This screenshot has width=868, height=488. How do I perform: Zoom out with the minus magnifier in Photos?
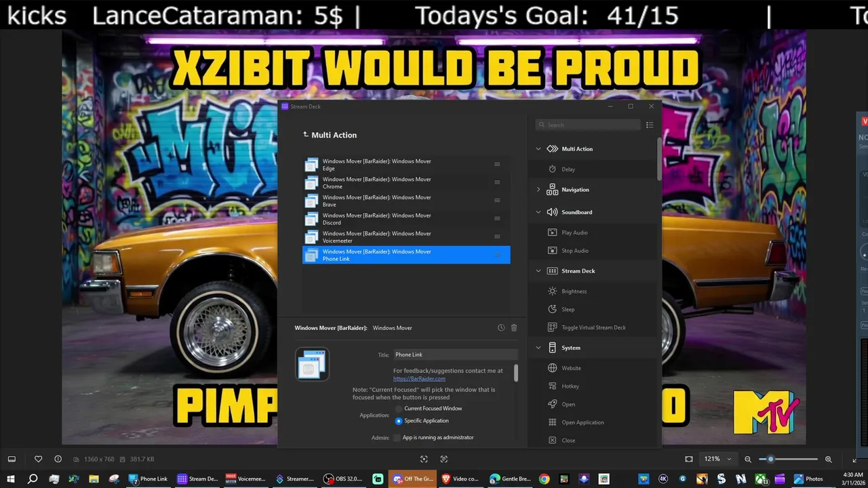click(748, 459)
